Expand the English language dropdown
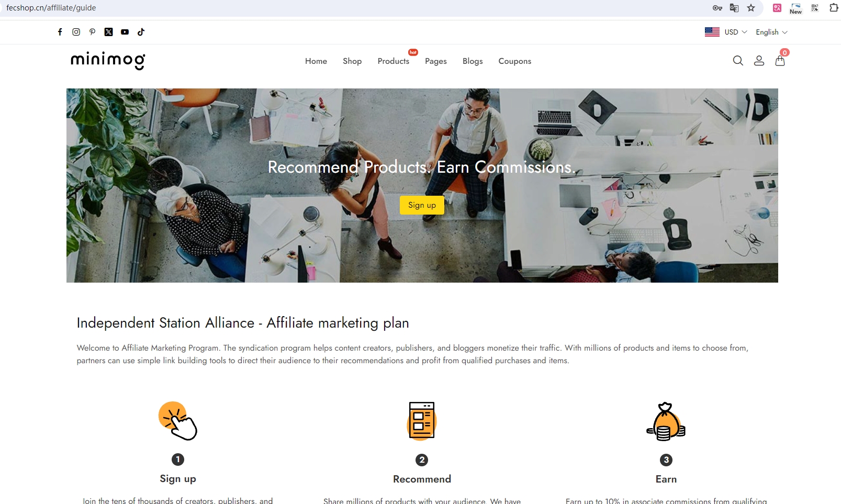This screenshot has width=841, height=504. click(771, 32)
